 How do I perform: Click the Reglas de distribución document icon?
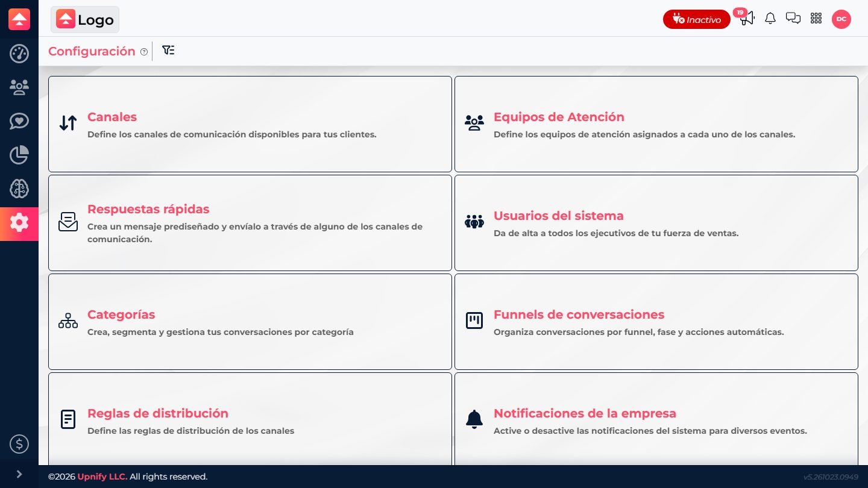pyautogui.click(x=68, y=419)
